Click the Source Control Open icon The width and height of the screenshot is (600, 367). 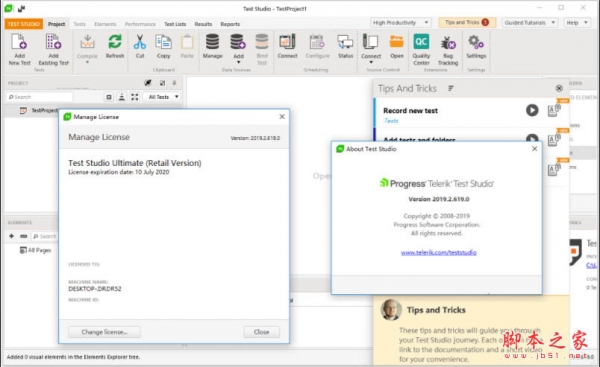396,42
